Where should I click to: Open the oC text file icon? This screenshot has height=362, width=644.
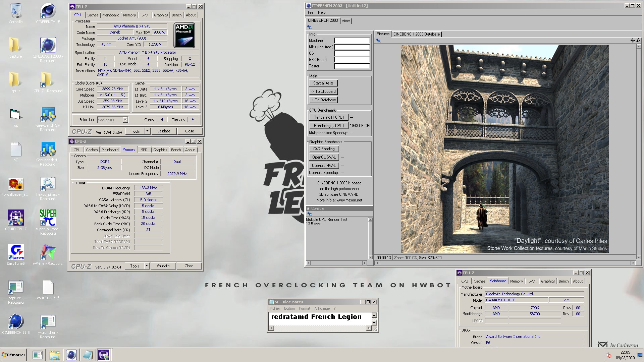[16, 149]
